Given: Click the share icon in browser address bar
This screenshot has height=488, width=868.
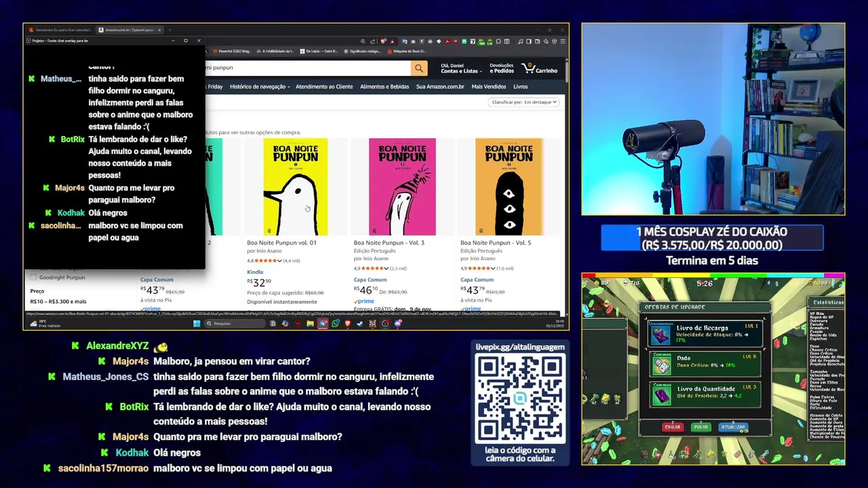Looking at the screenshot, I should [x=373, y=41].
